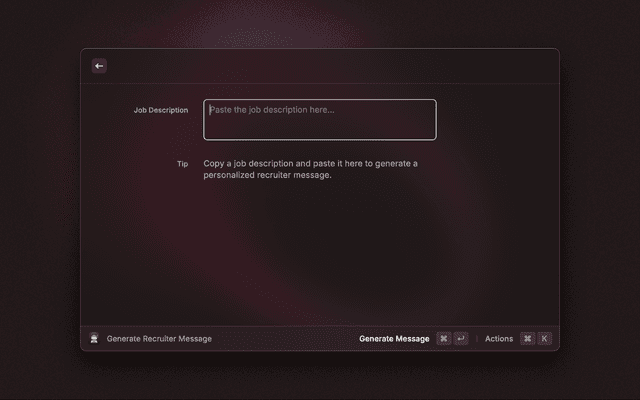Click the Tip label

(x=182, y=164)
